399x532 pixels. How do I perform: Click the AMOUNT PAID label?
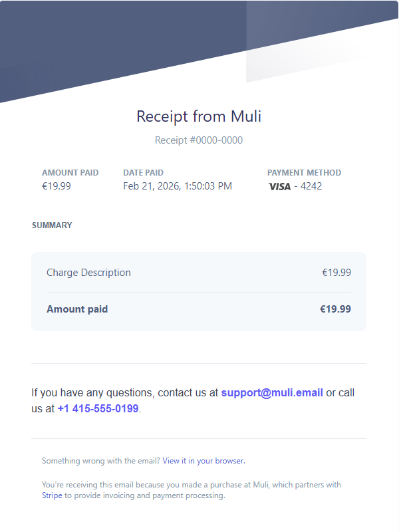[x=70, y=172]
